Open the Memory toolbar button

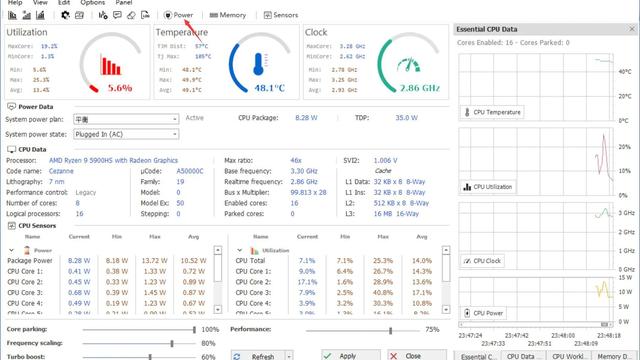pyautogui.click(x=228, y=15)
